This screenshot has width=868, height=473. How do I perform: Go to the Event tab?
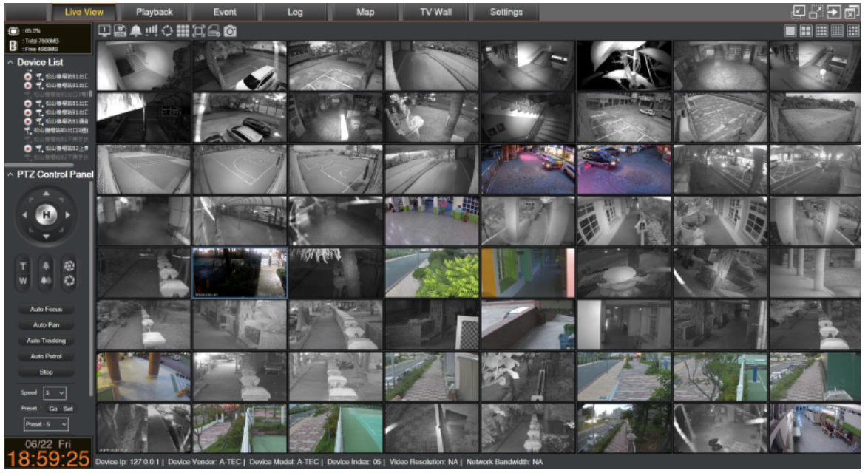pyautogui.click(x=225, y=12)
